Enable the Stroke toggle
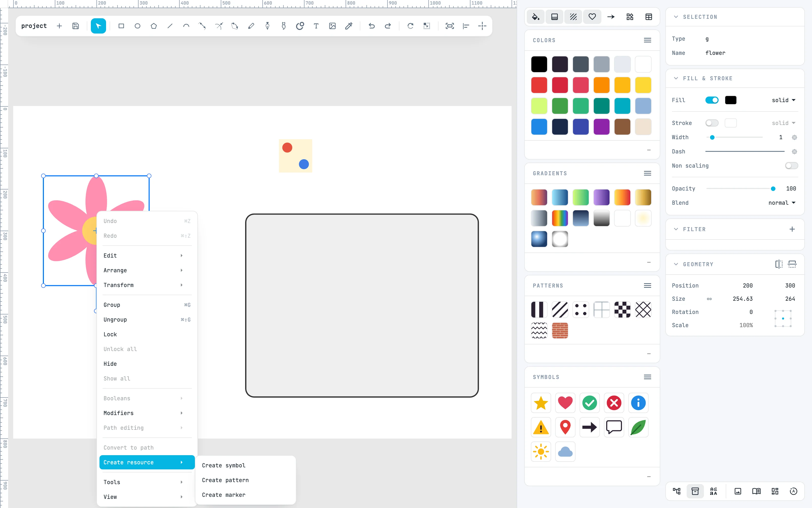 point(712,123)
